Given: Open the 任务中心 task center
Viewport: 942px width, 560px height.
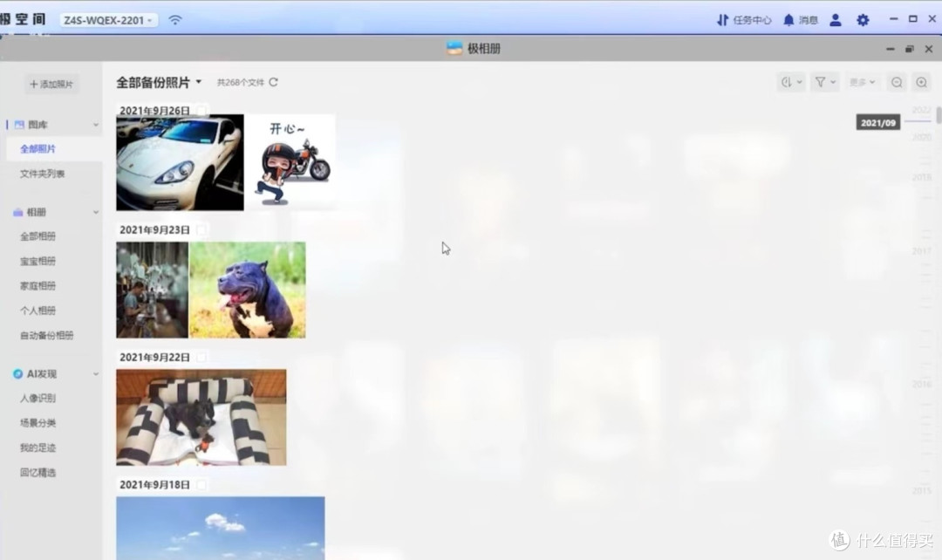Looking at the screenshot, I should [744, 20].
